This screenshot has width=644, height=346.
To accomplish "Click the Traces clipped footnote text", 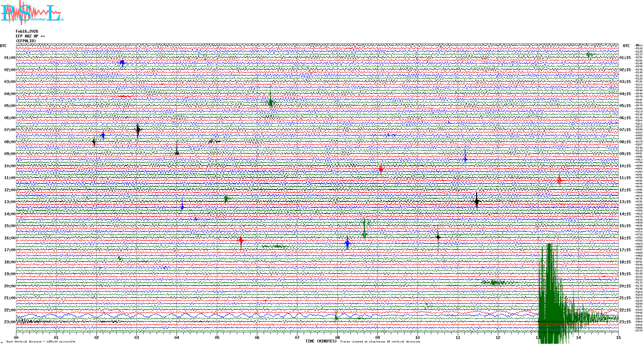I will (380, 342).
